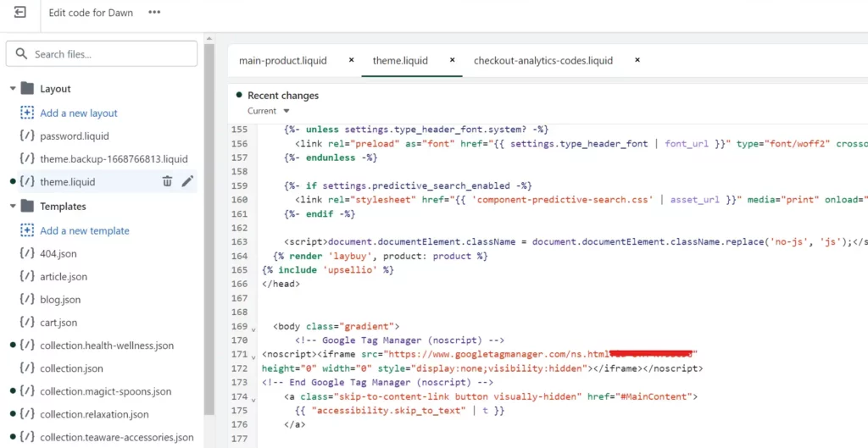Open article.json template
Image resolution: width=868 pixels, height=448 pixels.
[x=63, y=277]
